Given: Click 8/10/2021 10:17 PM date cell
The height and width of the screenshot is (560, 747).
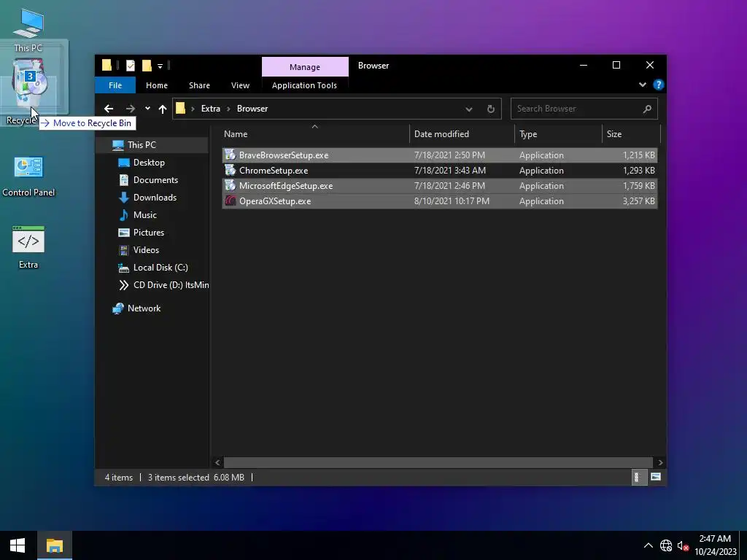Looking at the screenshot, I should [452, 201].
